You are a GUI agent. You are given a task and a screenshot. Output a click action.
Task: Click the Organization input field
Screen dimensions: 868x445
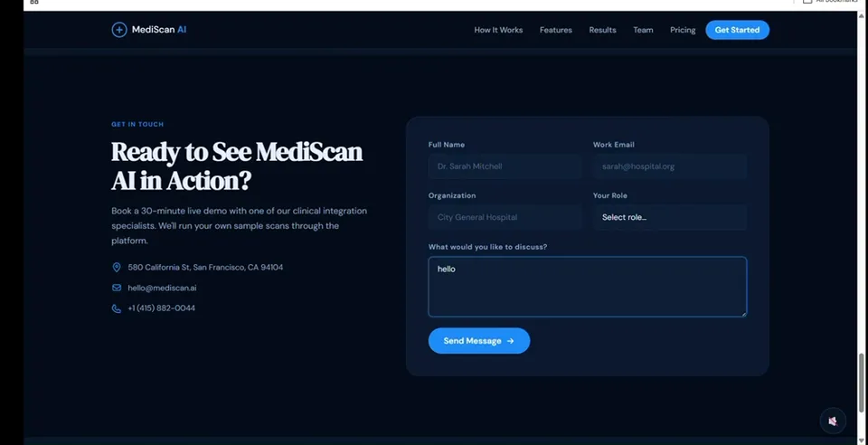pyautogui.click(x=505, y=217)
